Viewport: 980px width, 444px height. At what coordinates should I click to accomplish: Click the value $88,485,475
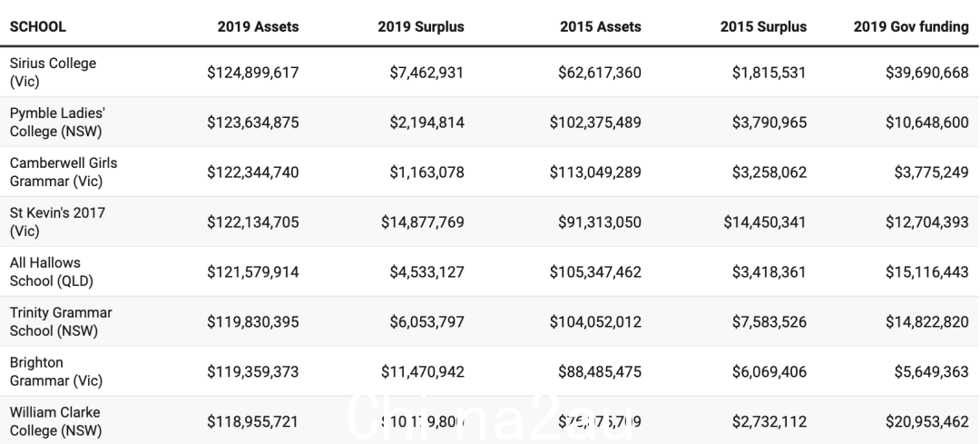pyautogui.click(x=600, y=372)
